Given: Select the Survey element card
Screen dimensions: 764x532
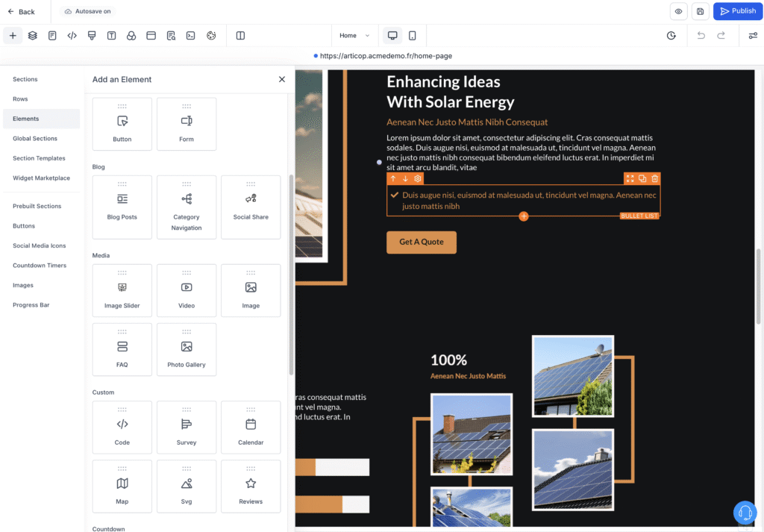Looking at the screenshot, I should point(186,428).
